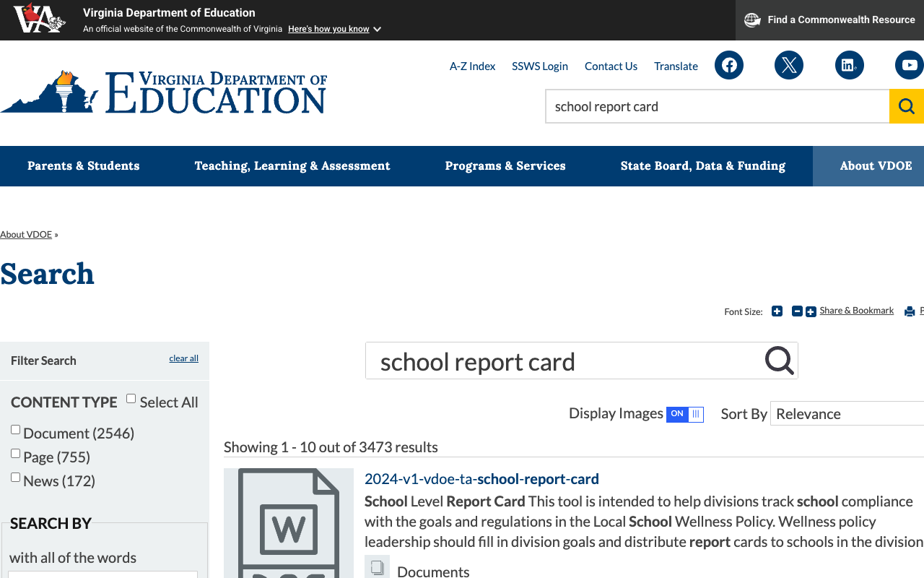Click the printer icon

point(910,311)
